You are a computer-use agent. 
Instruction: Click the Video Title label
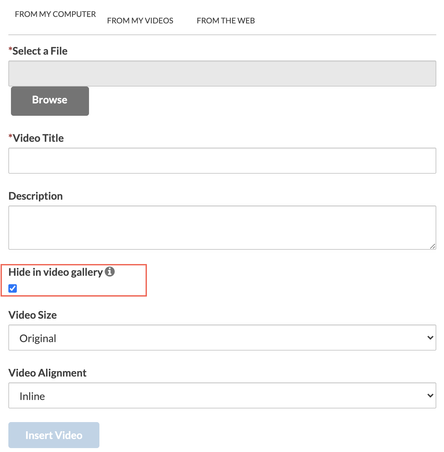[36, 138]
